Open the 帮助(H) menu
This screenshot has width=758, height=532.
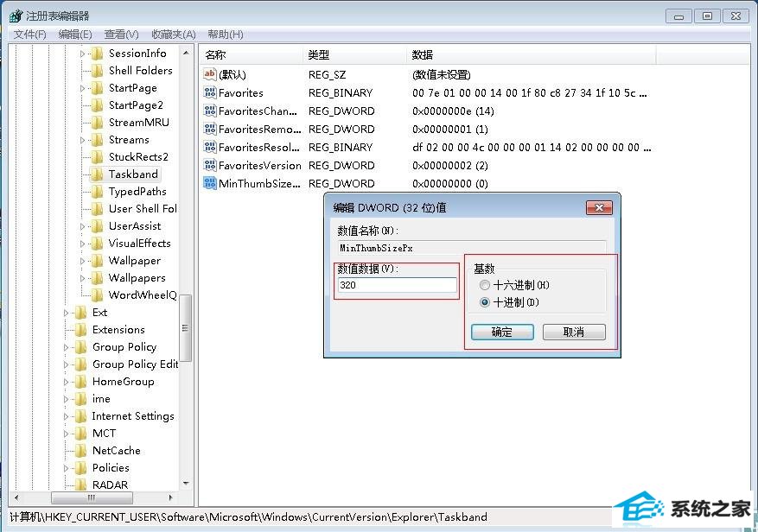[226, 35]
